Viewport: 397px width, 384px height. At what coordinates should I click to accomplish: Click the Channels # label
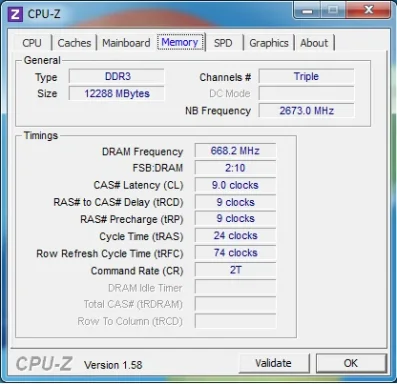point(225,77)
